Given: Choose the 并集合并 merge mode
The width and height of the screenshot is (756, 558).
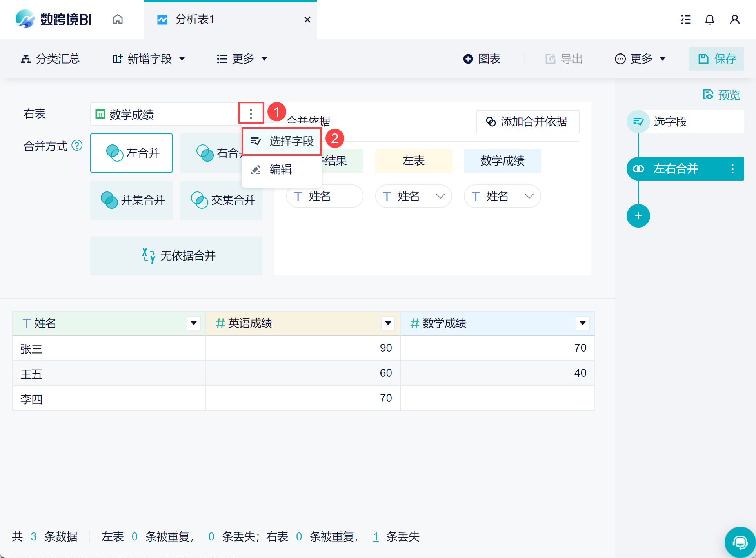Looking at the screenshot, I should pos(131,200).
